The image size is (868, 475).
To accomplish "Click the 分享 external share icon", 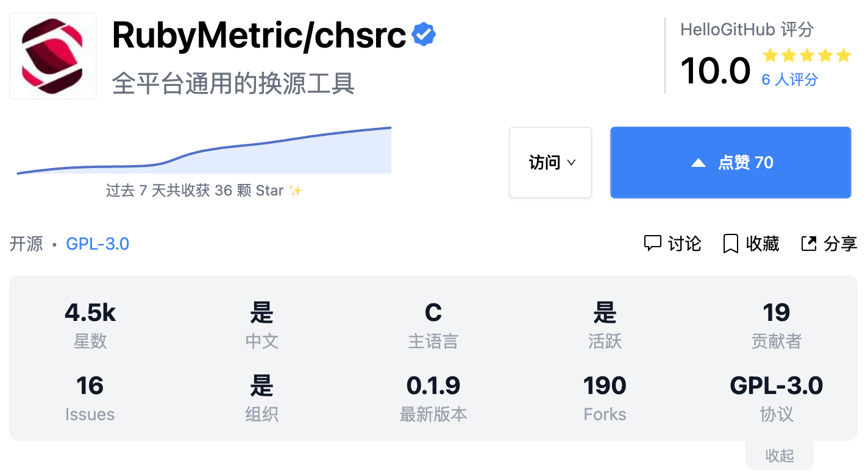I will 808,244.
